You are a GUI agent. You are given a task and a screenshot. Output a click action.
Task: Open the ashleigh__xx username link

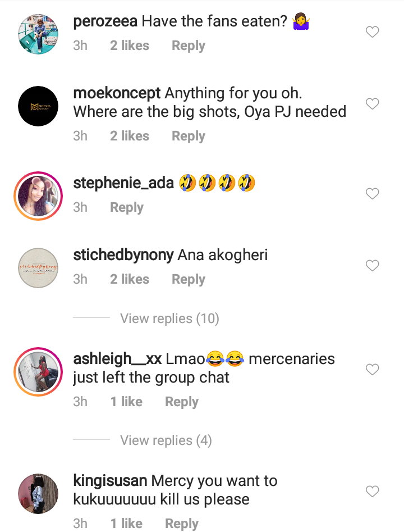[x=117, y=359]
